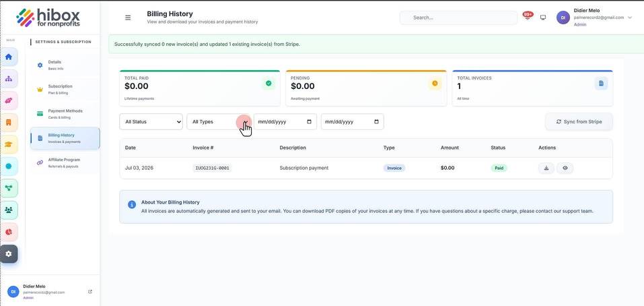
Task: Click the clock icon on Pending card
Action: pyautogui.click(x=435, y=84)
